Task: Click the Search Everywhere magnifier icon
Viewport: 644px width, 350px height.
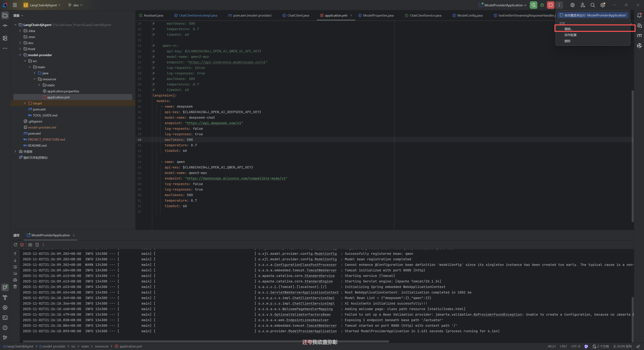Action: pos(593,5)
